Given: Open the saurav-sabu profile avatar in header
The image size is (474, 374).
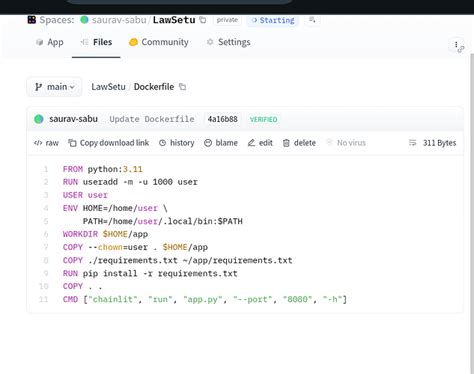Looking at the screenshot, I should pos(84,20).
